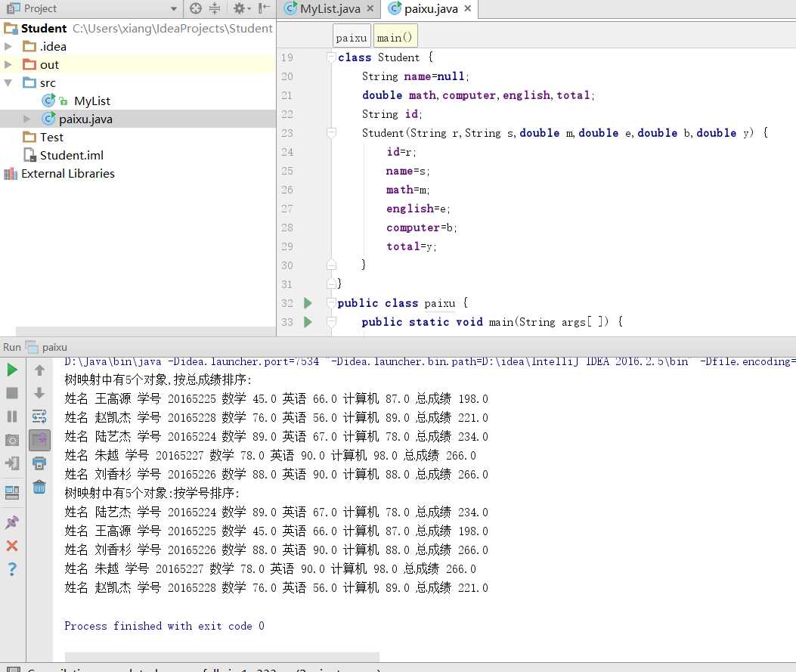The width and height of the screenshot is (796, 672).
Task: Click Collapse All icon in Project panel
Action: point(215,8)
